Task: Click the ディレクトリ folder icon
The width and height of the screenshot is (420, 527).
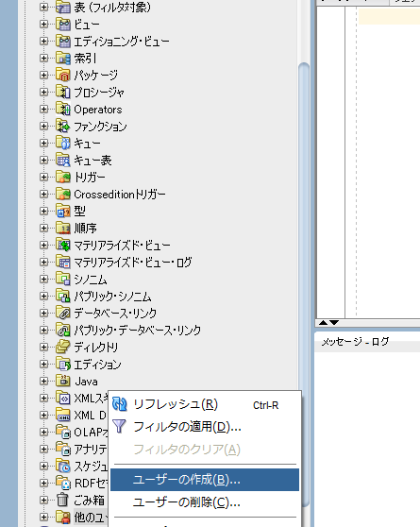Action: pyautogui.click(x=63, y=348)
